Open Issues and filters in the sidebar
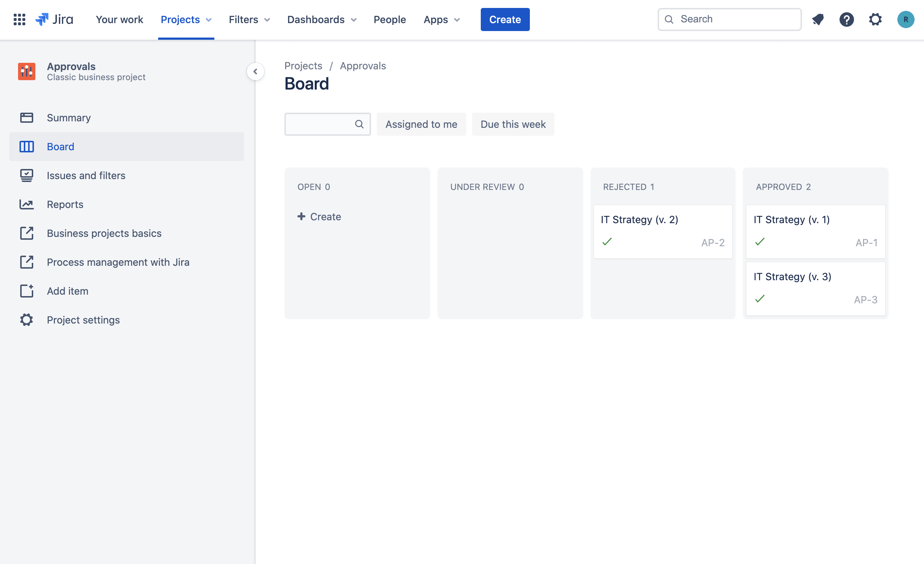Screen dimensions: 924x564 [86, 175]
